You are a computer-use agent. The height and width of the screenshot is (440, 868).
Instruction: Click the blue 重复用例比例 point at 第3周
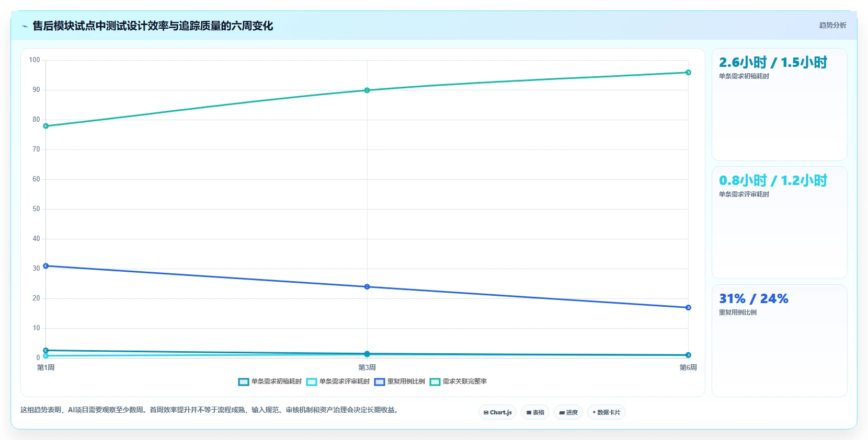(367, 287)
